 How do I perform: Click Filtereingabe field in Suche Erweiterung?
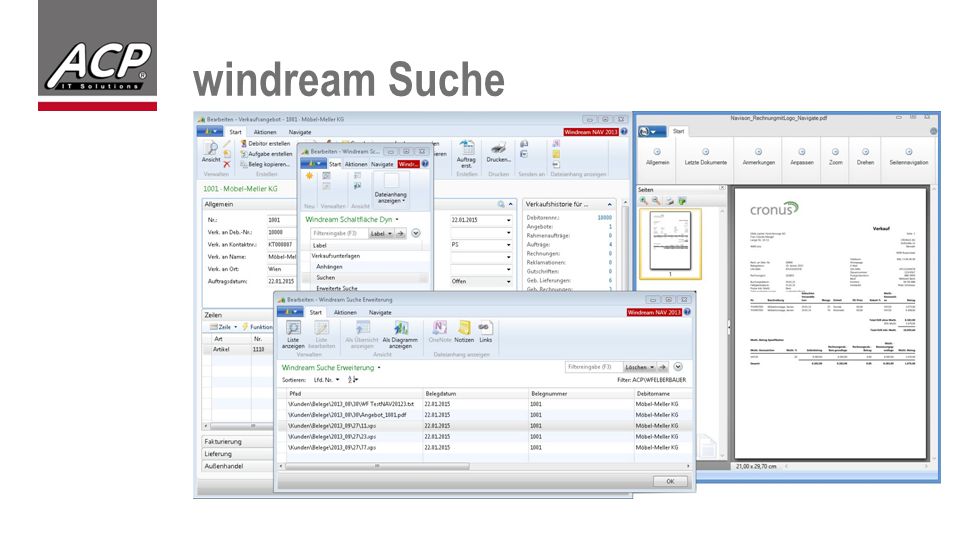593,367
